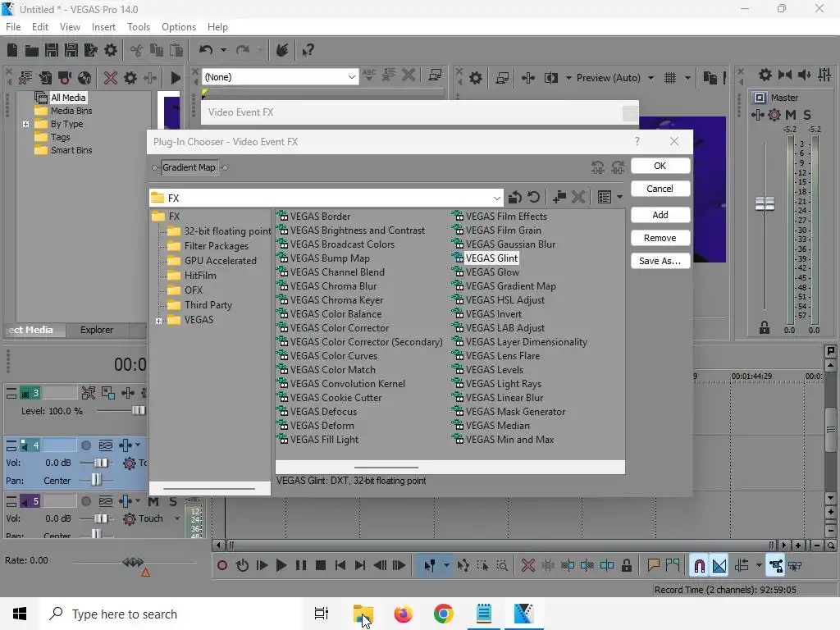Open Touch automation mode dropdown on track 5
The width and height of the screenshot is (840, 630).
coord(177,518)
